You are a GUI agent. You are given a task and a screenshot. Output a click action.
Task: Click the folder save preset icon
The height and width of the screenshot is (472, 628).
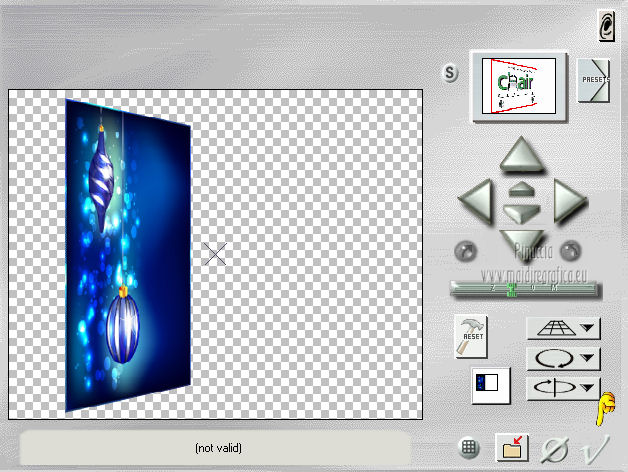click(x=511, y=447)
